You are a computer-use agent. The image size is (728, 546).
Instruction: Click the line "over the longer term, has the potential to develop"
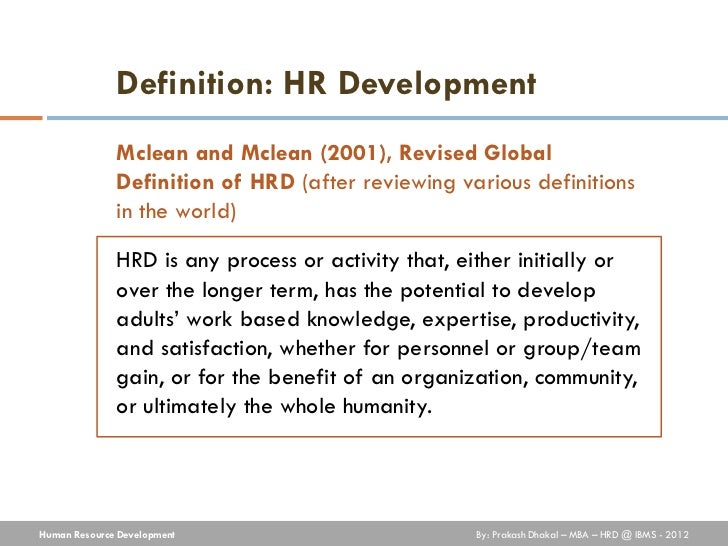356,291
